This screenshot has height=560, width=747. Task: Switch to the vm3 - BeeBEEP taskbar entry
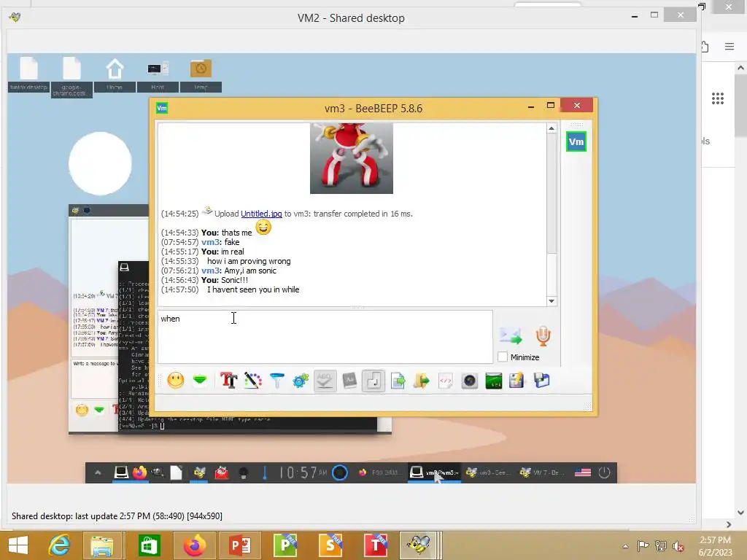coord(488,472)
